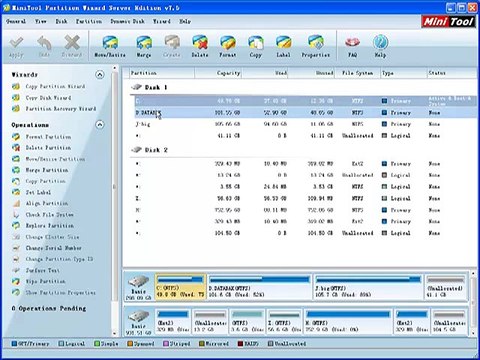The height and width of the screenshot is (360, 480).
Task: Open the Help menu in menu bar
Action: coord(185,21)
